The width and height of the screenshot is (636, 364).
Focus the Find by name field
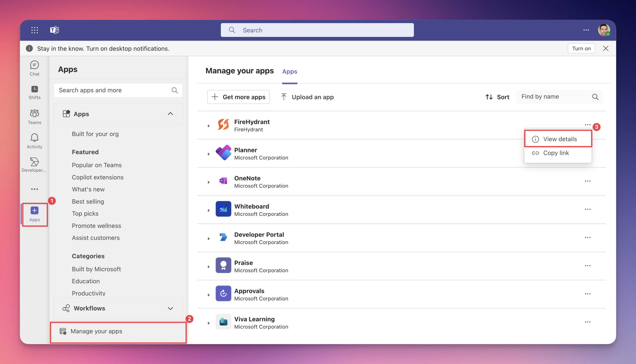pos(560,97)
